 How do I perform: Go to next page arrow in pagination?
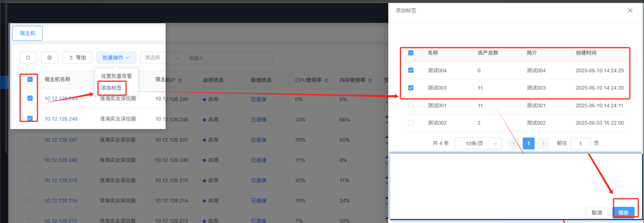[543, 143]
